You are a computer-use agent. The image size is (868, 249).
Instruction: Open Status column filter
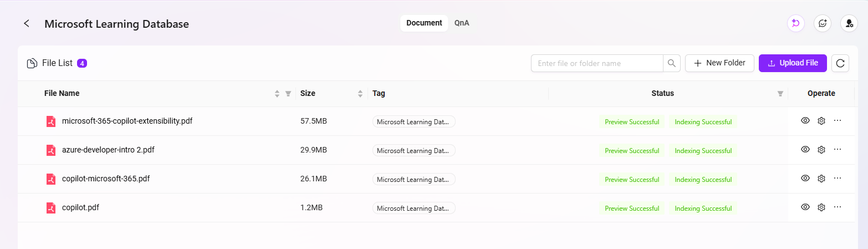pyautogui.click(x=780, y=94)
